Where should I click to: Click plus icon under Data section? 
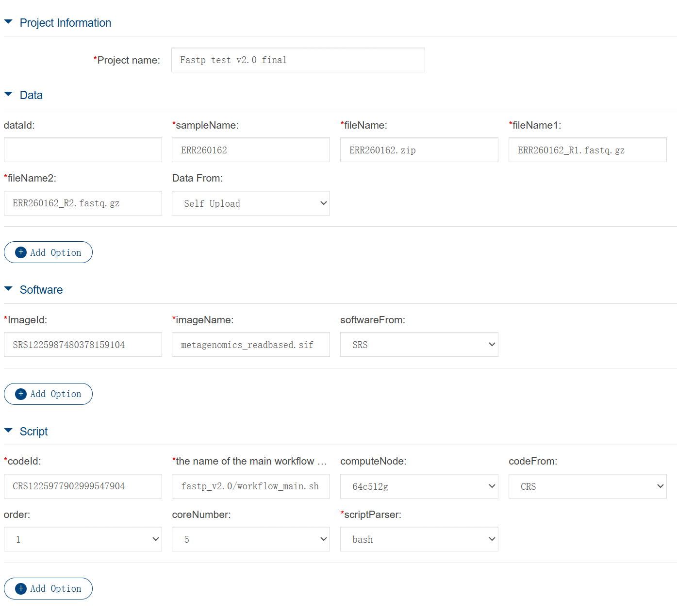21,252
